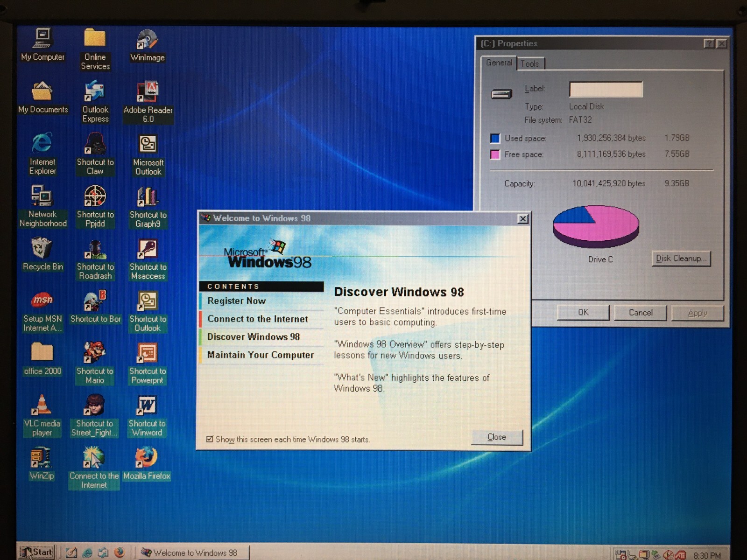Screen dimensions: 747x560
Task: Launch Internet Explorer desktop icon
Action: [x=42, y=154]
